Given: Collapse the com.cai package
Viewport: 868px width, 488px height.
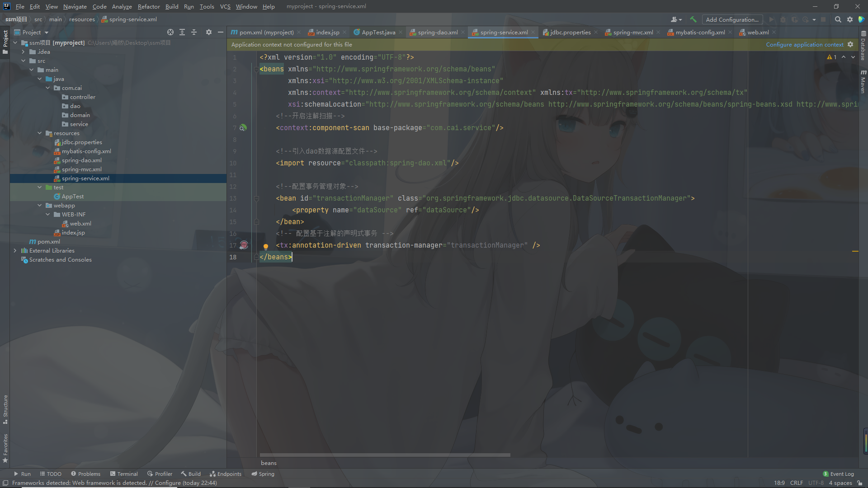Looking at the screenshot, I should (48, 88).
